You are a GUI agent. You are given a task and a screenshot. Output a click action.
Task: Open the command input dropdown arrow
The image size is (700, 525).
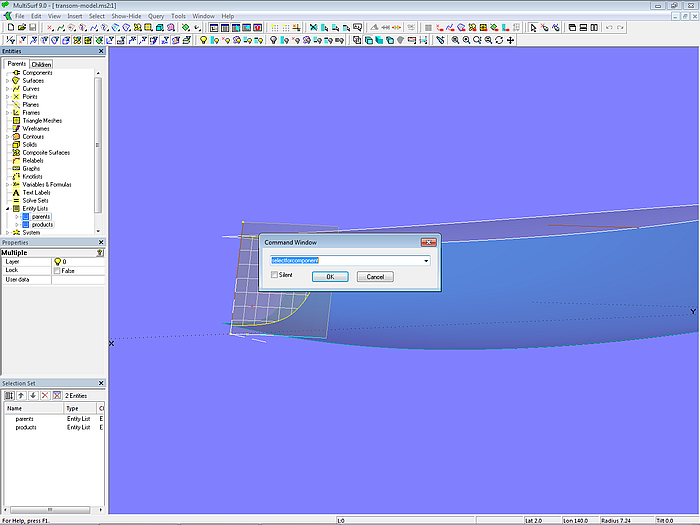[x=427, y=261]
